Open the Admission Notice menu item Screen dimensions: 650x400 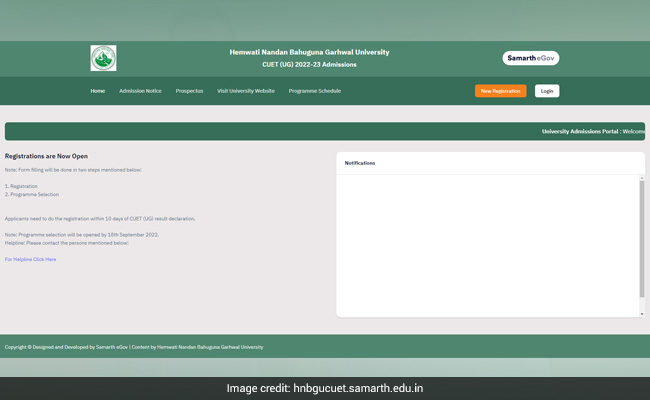[x=140, y=91]
